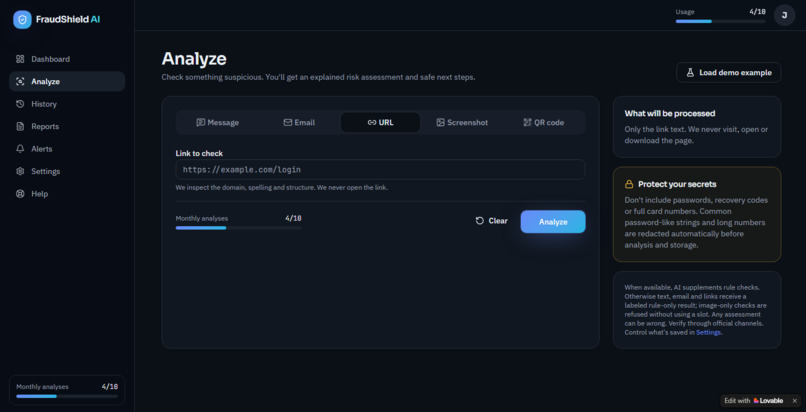Image resolution: width=806 pixels, height=412 pixels.
Task: Select Analyze in the sidebar
Action: 67,82
